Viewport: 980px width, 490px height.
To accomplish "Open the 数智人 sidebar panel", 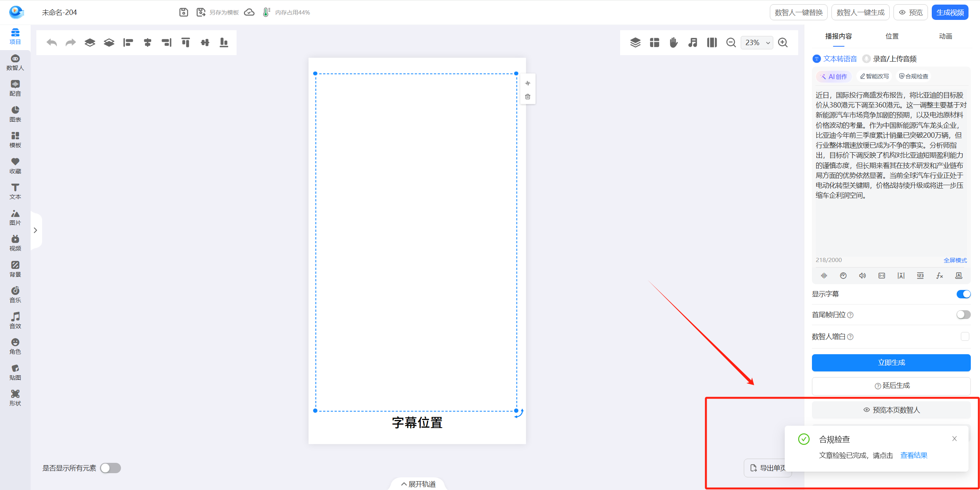I will 15,62.
